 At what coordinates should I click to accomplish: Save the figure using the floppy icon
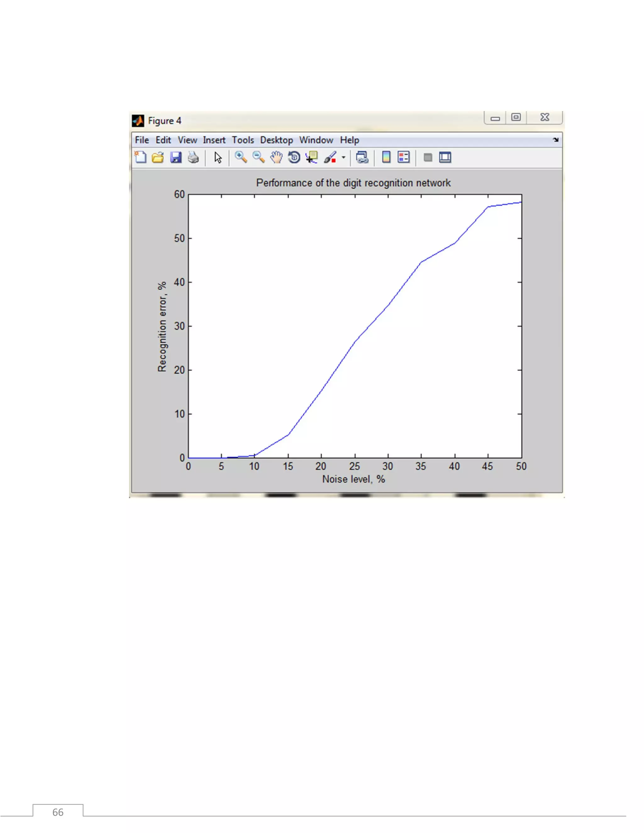pyautogui.click(x=175, y=157)
